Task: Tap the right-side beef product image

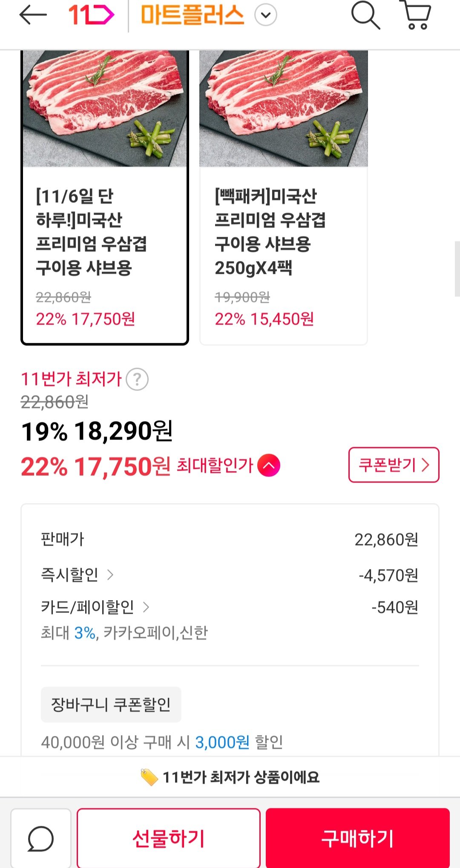Action: pyautogui.click(x=284, y=108)
